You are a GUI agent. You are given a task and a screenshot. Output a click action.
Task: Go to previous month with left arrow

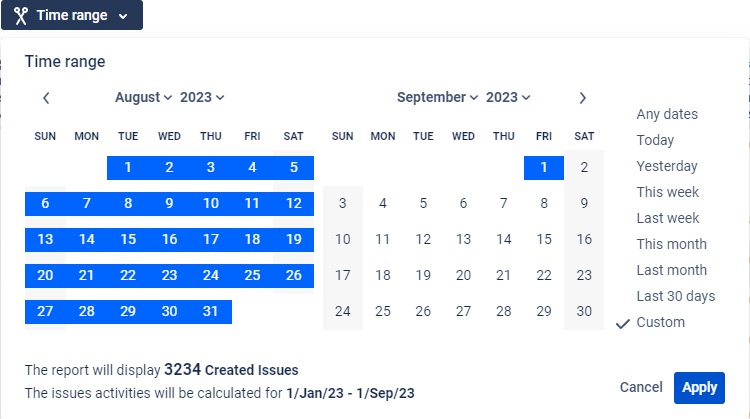(46, 98)
